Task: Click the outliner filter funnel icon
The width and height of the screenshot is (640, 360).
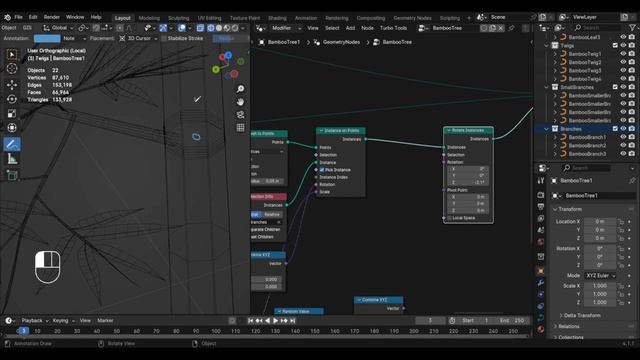Action: click(632, 27)
